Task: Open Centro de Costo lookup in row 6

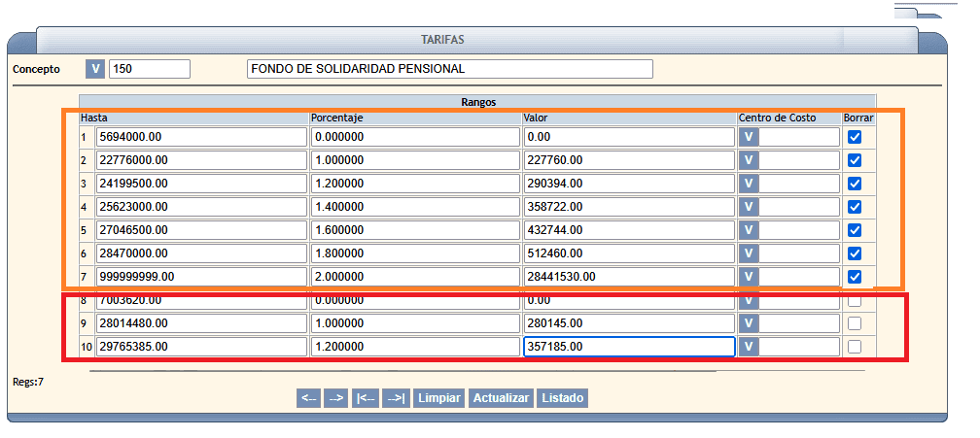Action: click(x=749, y=253)
